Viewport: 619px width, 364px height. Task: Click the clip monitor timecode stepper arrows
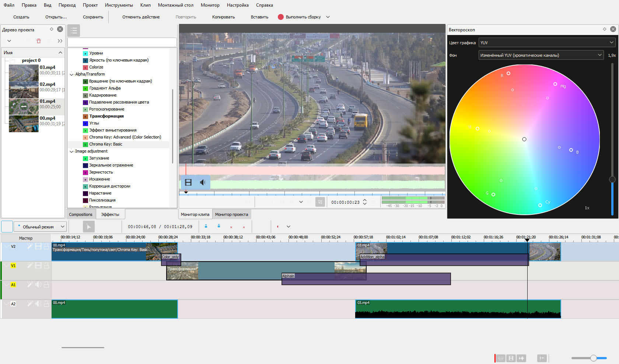(x=365, y=202)
